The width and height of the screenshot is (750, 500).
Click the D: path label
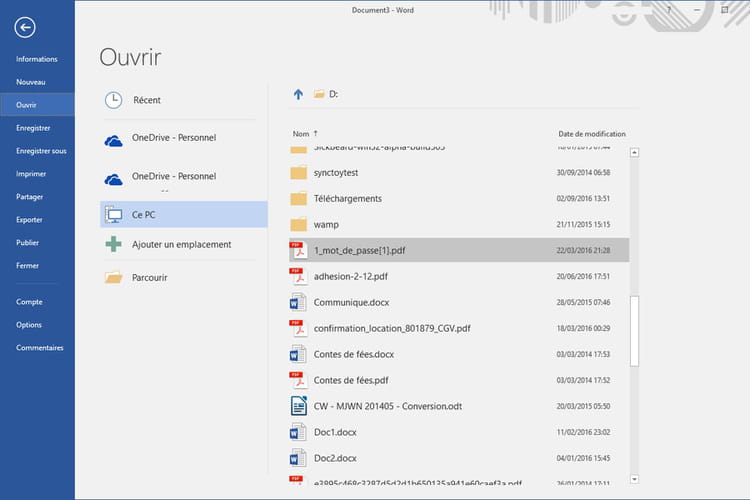(x=333, y=94)
